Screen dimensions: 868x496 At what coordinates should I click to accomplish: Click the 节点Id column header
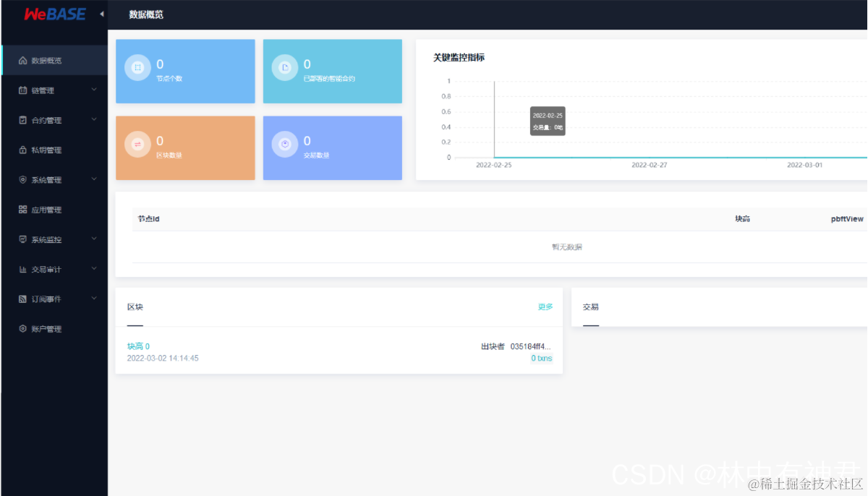click(149, 218)
